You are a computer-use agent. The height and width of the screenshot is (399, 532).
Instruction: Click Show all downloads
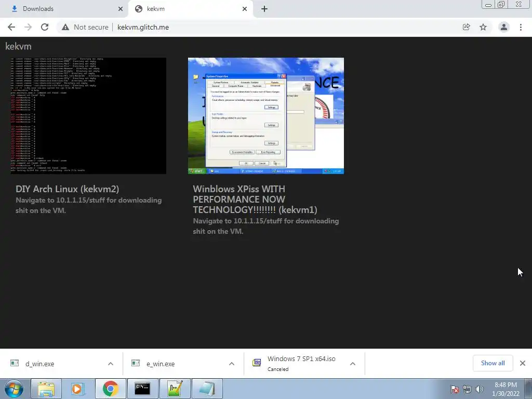[493, 363]
